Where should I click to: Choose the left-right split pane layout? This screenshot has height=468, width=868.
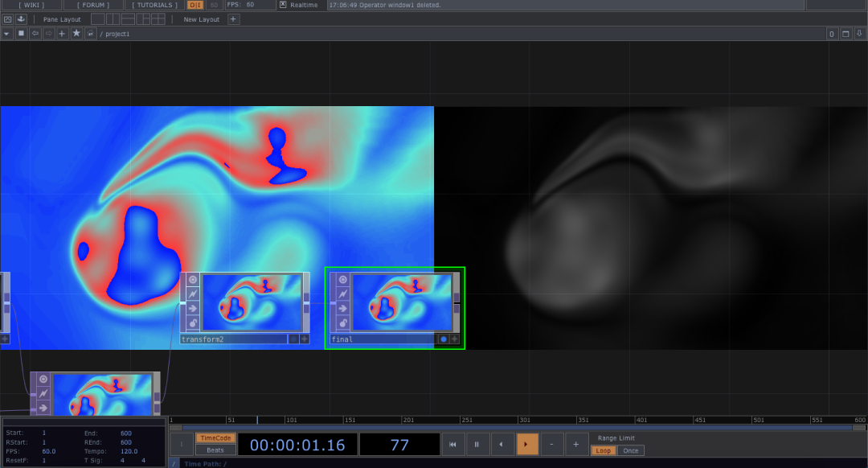pos(113,19)
